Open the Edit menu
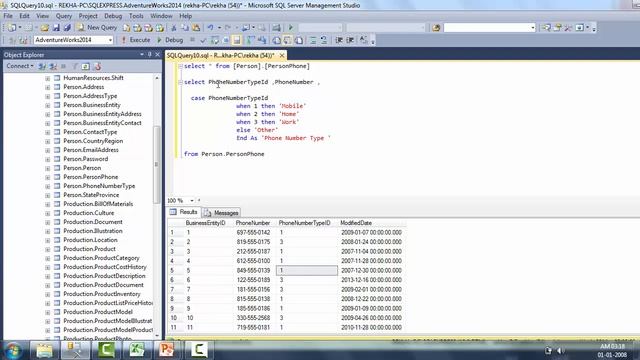640x360 pixels. click(x=24, y=16)
